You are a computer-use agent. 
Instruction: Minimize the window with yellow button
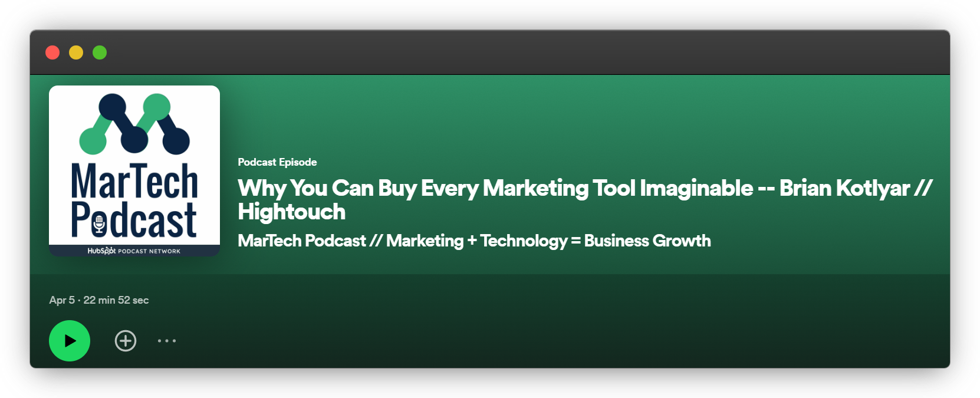point(76,52)
